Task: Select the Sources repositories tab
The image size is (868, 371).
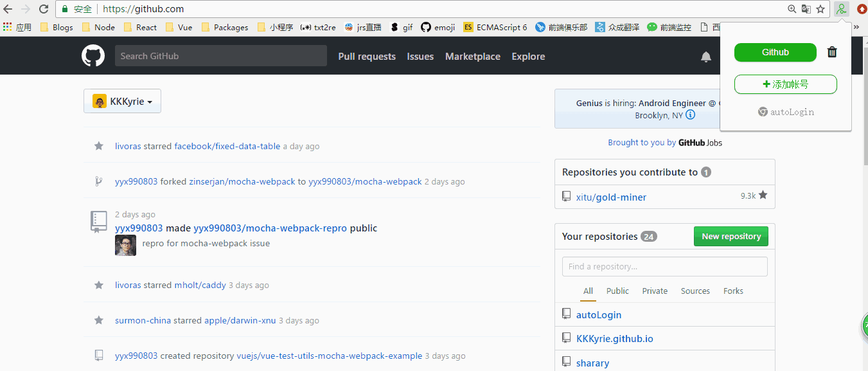Action: pos(695,291)
